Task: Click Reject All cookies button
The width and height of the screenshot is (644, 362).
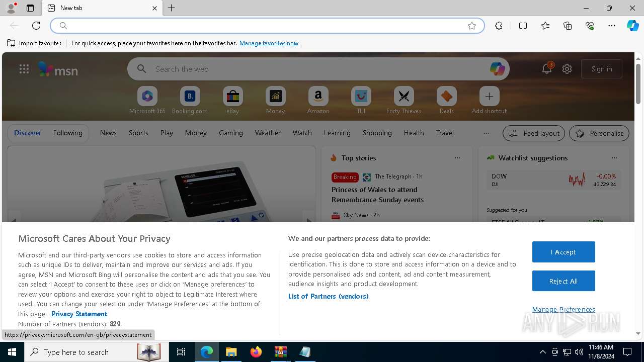Action: 563,281
